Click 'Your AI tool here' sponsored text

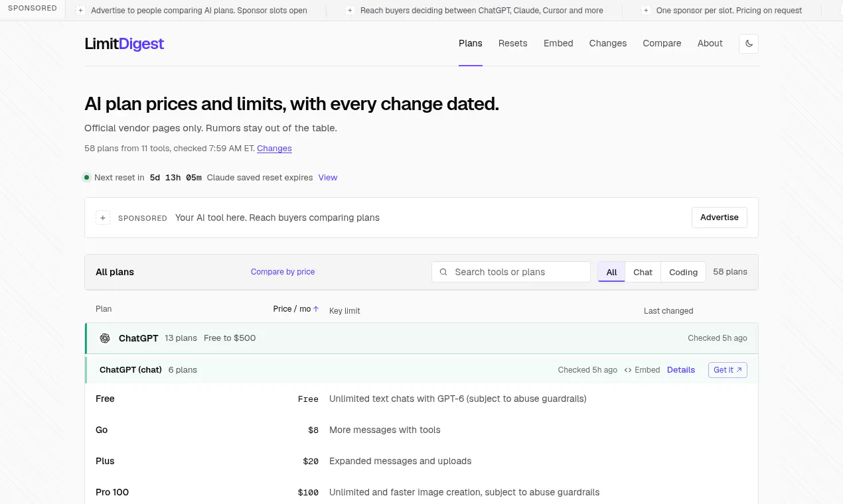point(277,218)
